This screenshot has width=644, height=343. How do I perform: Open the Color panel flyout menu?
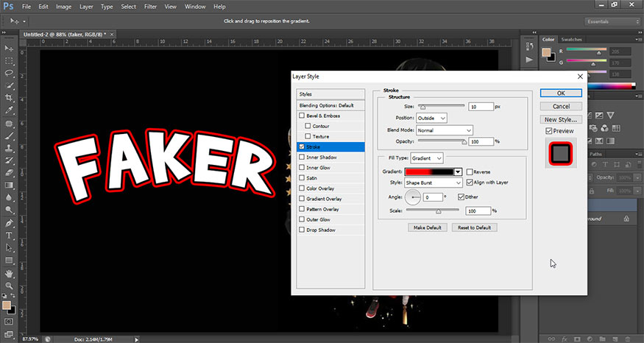point(638,40)
